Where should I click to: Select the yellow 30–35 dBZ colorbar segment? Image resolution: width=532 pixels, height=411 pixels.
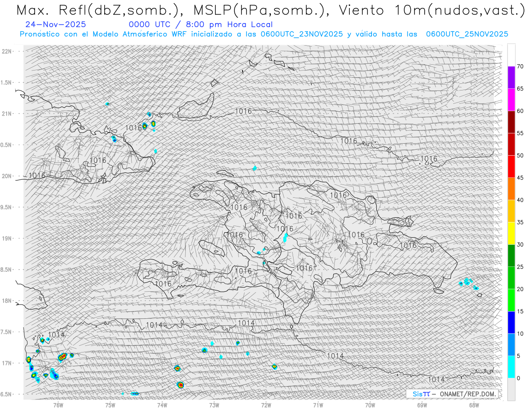(511, 233)
